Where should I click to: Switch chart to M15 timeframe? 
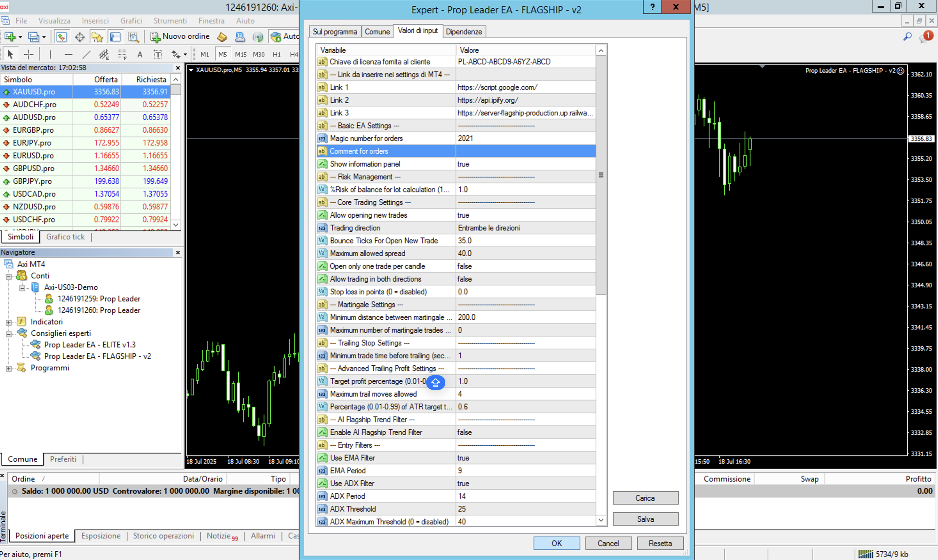[x=241, y=54]
